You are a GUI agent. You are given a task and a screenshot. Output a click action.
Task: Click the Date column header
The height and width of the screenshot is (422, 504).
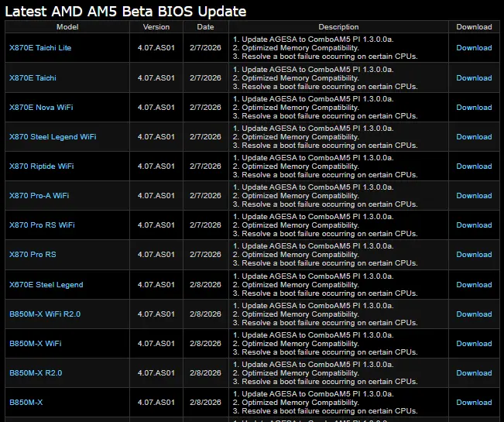(205, 27)
